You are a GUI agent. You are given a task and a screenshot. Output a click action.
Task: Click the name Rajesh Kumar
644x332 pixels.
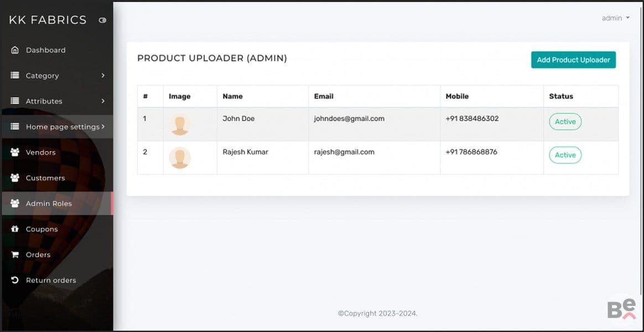[245, 152]
